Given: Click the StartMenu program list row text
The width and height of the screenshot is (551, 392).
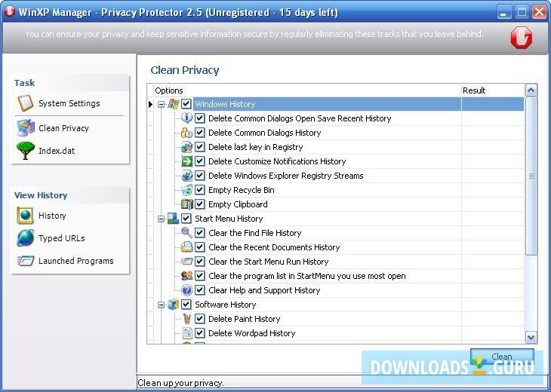Looking at the screenshot, I should (x=306, y=276).
